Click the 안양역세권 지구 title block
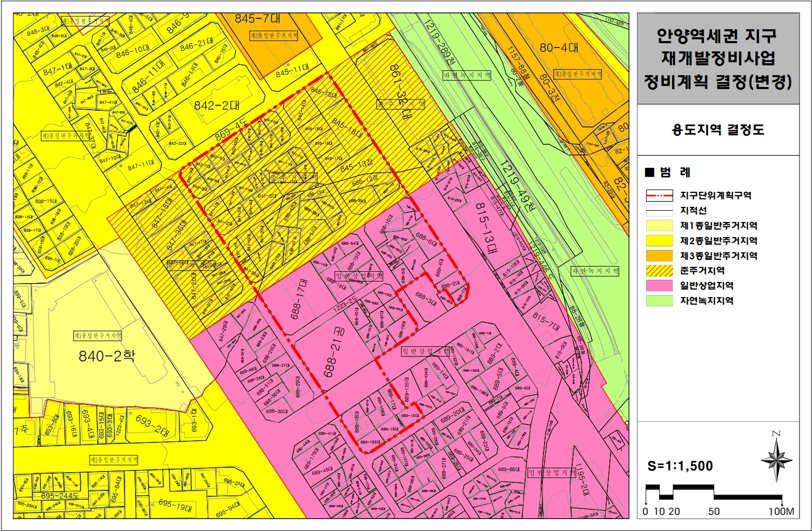The image size is (812, 531). [717, 58]
